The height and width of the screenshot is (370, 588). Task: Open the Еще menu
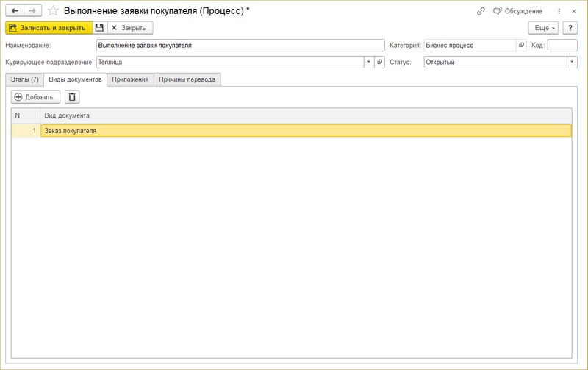pos(543,28)
